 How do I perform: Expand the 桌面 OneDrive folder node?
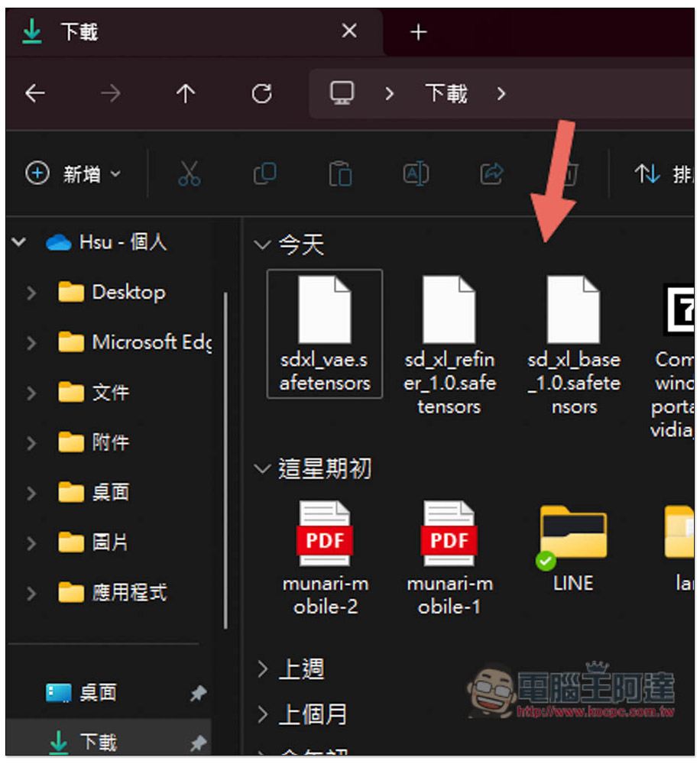point(31,494)
